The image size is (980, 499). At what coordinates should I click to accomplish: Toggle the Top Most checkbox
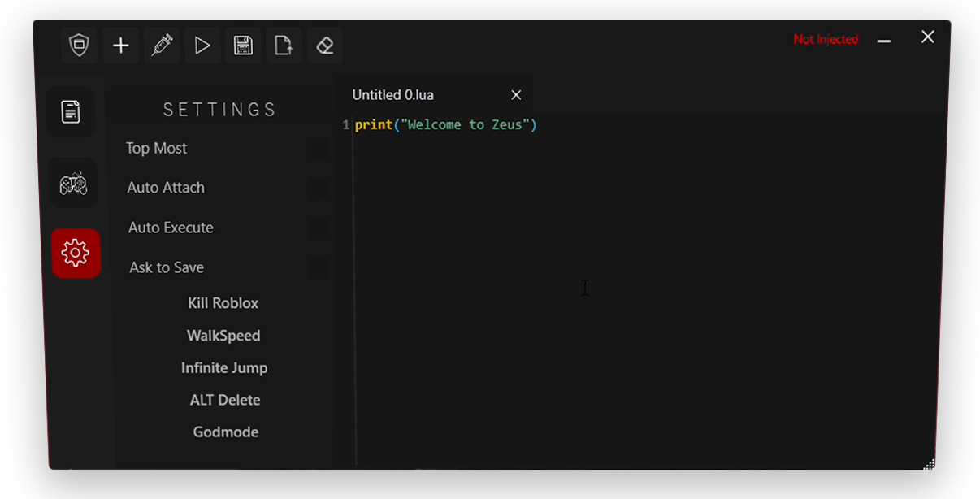318,149
